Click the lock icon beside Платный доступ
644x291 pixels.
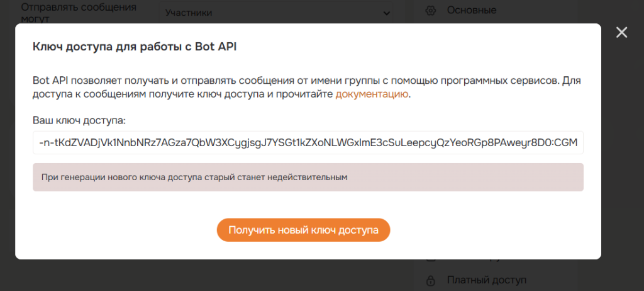pyautogui.click(x=431, y=280)
